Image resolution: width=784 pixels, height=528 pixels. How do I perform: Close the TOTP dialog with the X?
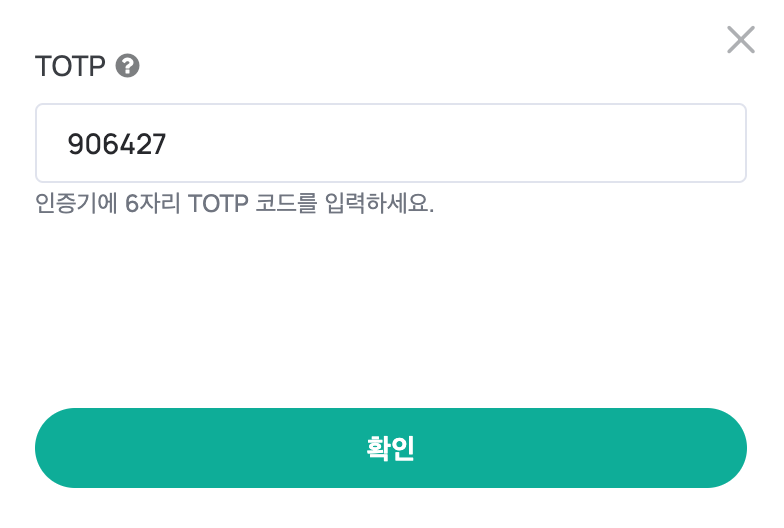740,40
